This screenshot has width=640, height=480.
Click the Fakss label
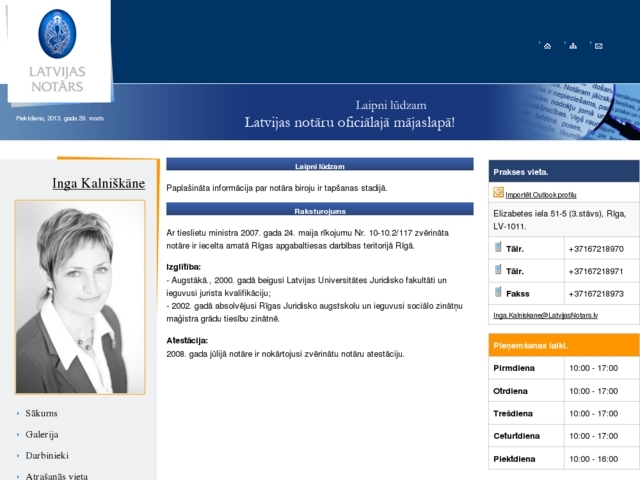(518, 294)
